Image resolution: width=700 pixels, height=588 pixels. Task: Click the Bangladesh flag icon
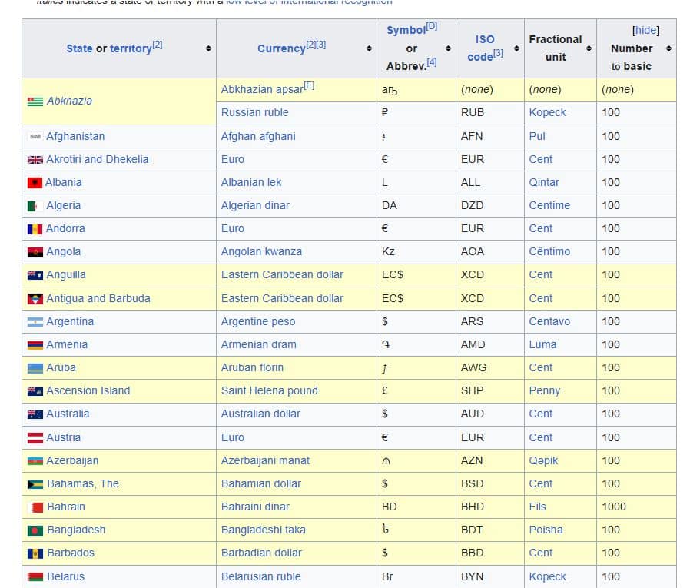click(35, 530)
